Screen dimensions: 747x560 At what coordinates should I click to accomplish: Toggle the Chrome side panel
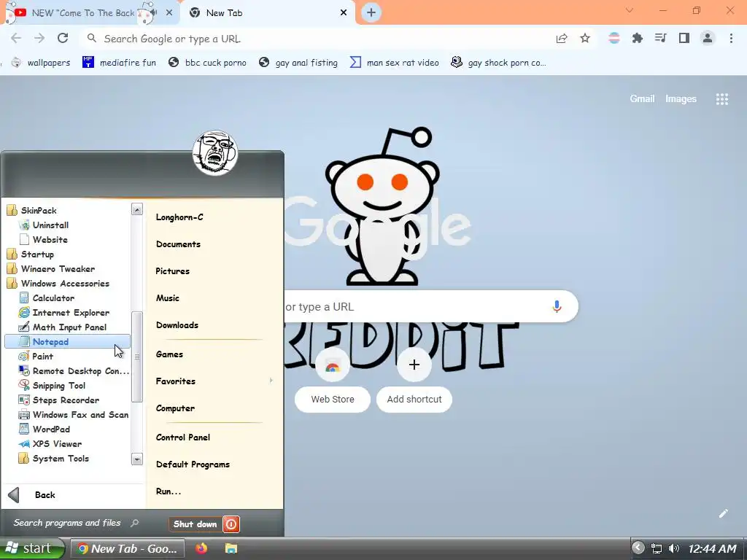(x=684, y=38)
